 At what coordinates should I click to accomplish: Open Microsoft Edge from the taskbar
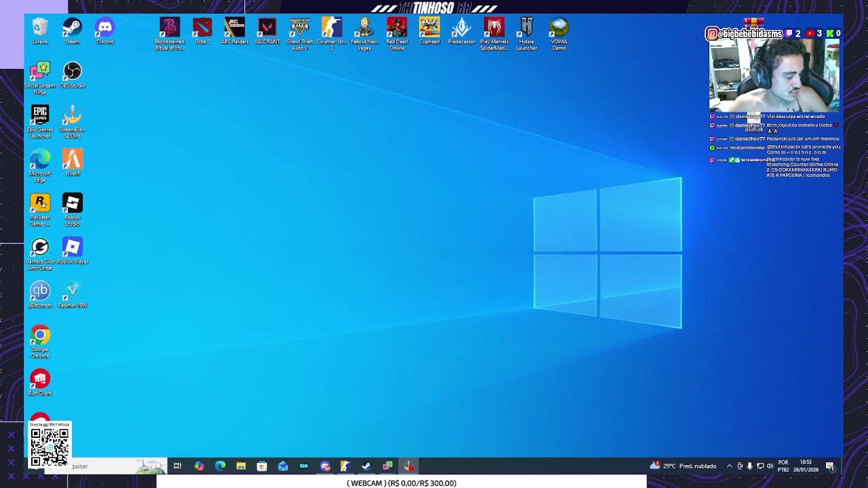pos(220,466)
